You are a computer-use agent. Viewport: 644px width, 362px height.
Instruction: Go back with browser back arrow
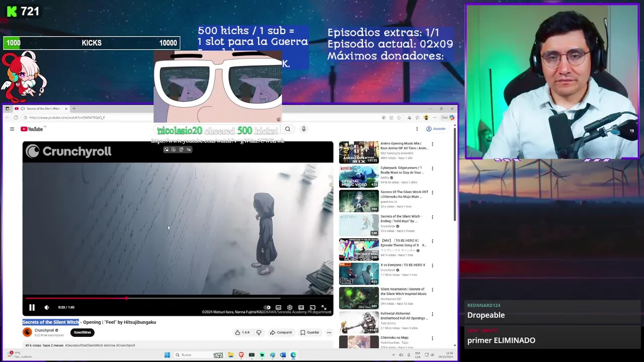[8, 118]
